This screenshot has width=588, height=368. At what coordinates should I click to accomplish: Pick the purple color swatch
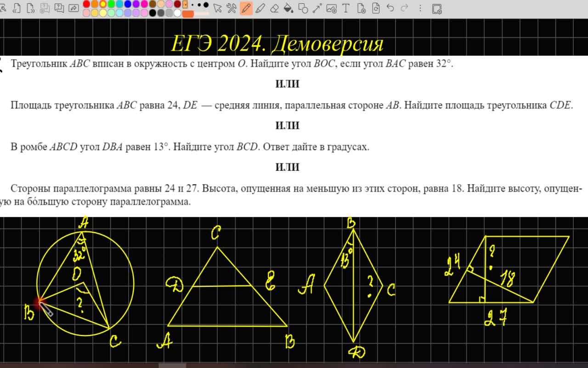(136, 4)
